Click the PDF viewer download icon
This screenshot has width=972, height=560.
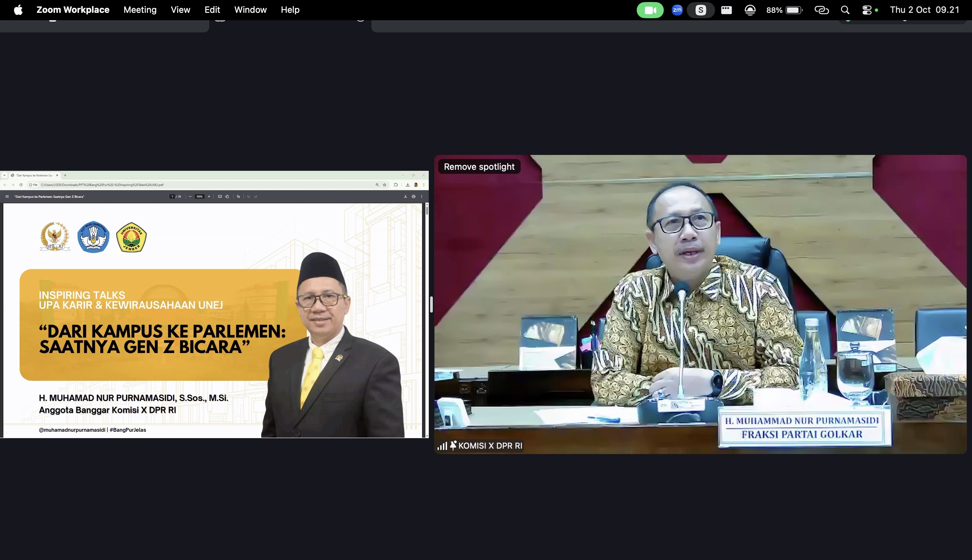[405, 196]
